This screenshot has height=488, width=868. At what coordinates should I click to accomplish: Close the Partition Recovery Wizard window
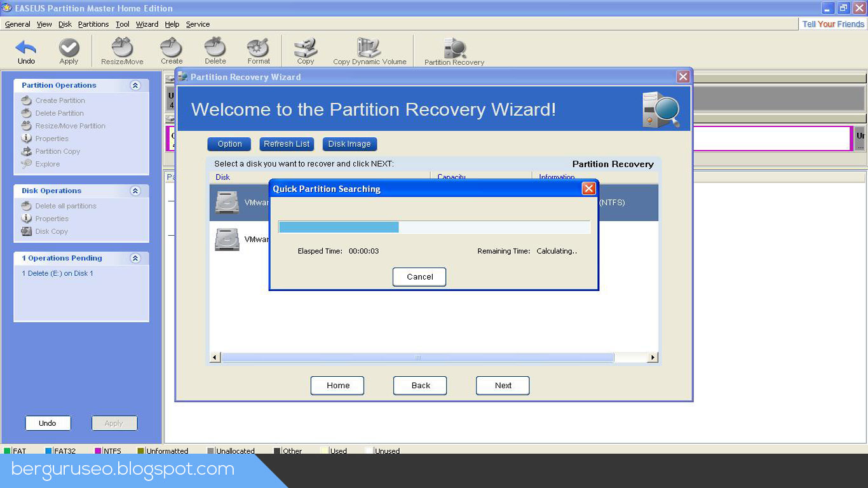[683, 77]
